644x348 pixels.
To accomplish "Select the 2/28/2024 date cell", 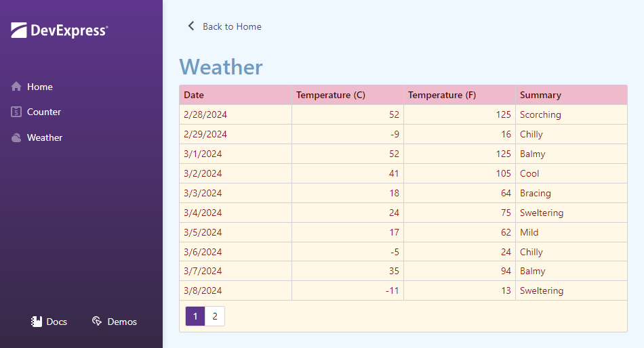I will pos(236,114).
